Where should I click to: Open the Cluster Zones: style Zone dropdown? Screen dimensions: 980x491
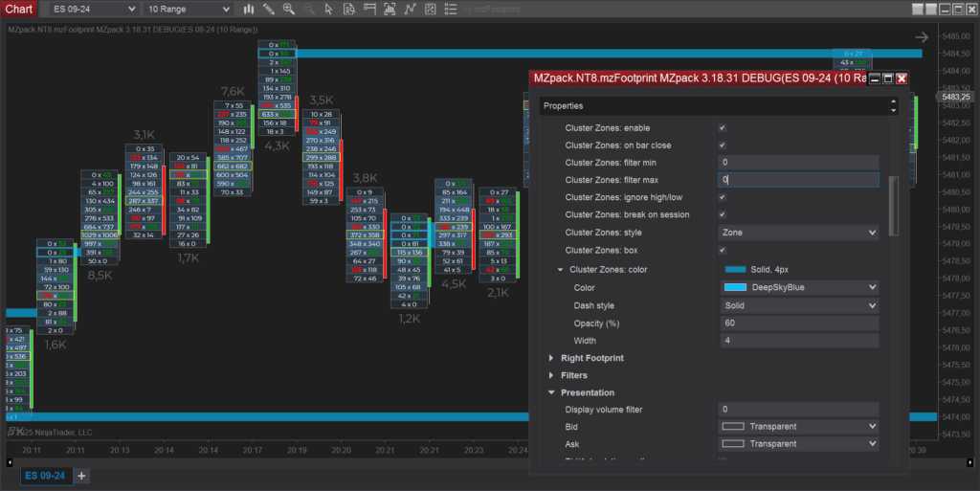[798, 233]
